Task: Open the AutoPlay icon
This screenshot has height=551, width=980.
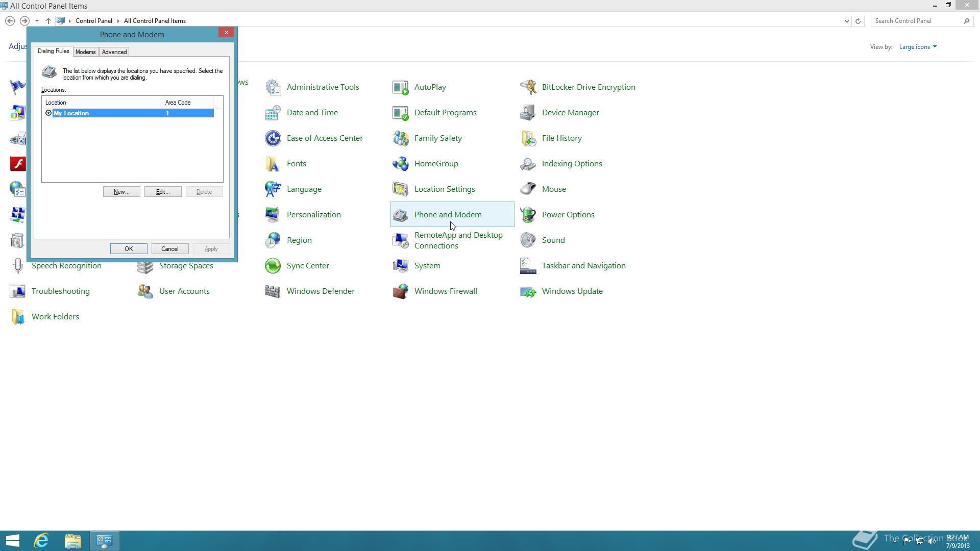Action: [x=401, y=87]
